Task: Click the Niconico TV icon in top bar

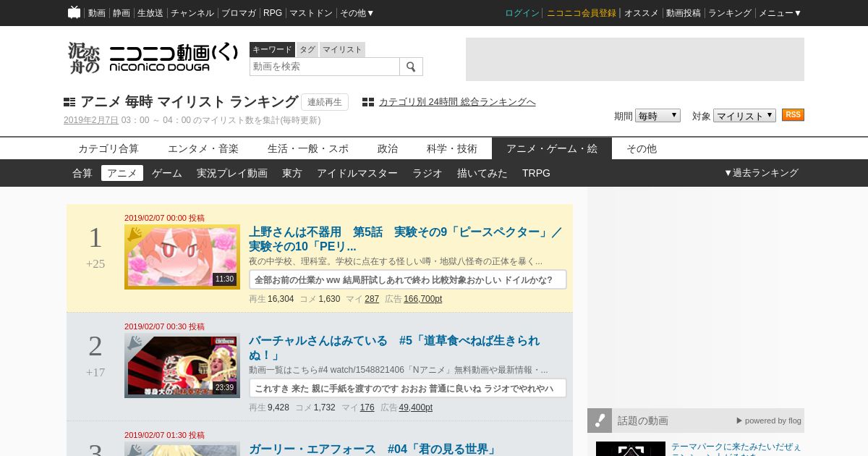Action: pos(74,12)
